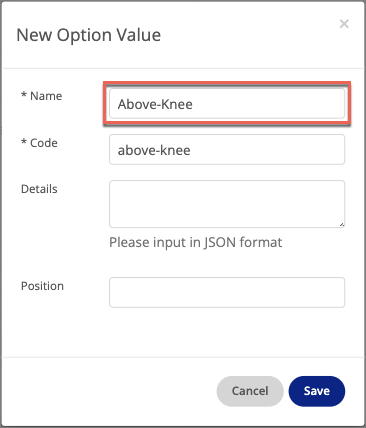Screen dimensions: 366x428
Task: Focus the empty Position field
Action: point(227,292)
